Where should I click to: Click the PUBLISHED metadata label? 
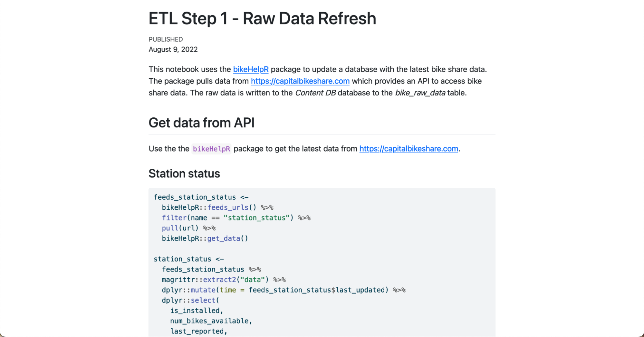166,39
